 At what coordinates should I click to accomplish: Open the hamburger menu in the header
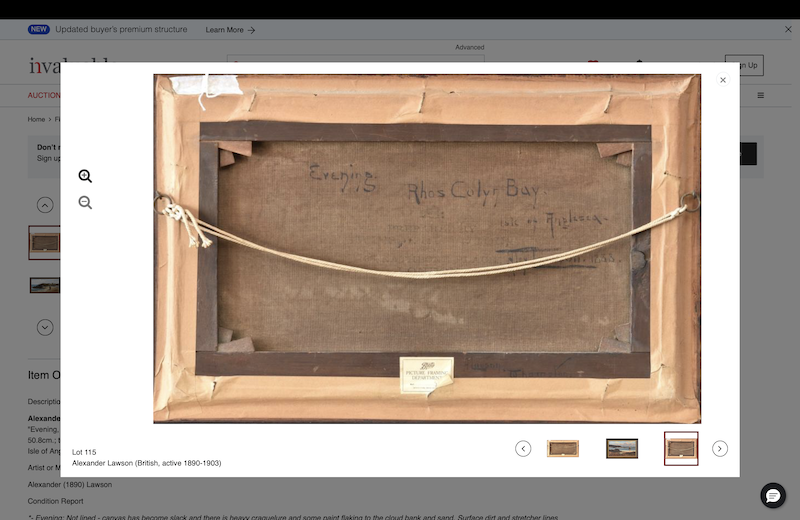tap(760, 96)
